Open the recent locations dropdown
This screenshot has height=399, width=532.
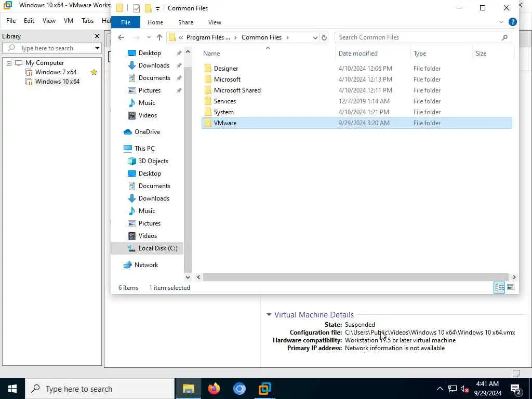click(149, 37)
